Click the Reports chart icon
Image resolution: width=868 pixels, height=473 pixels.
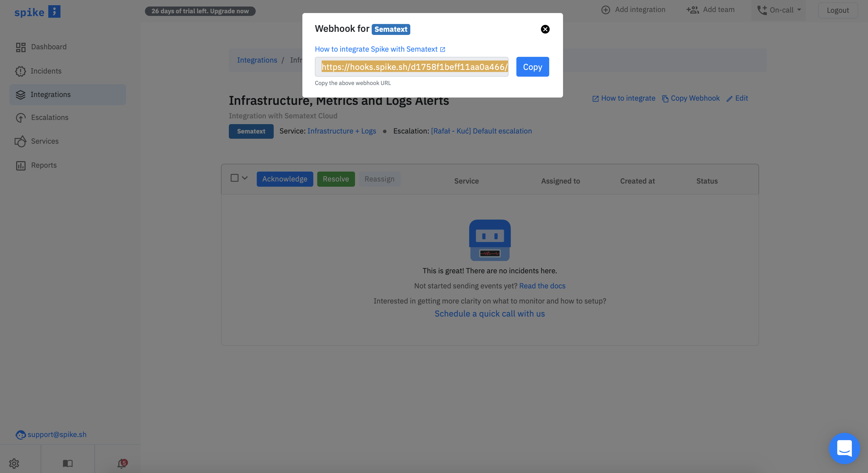[21, 166]
